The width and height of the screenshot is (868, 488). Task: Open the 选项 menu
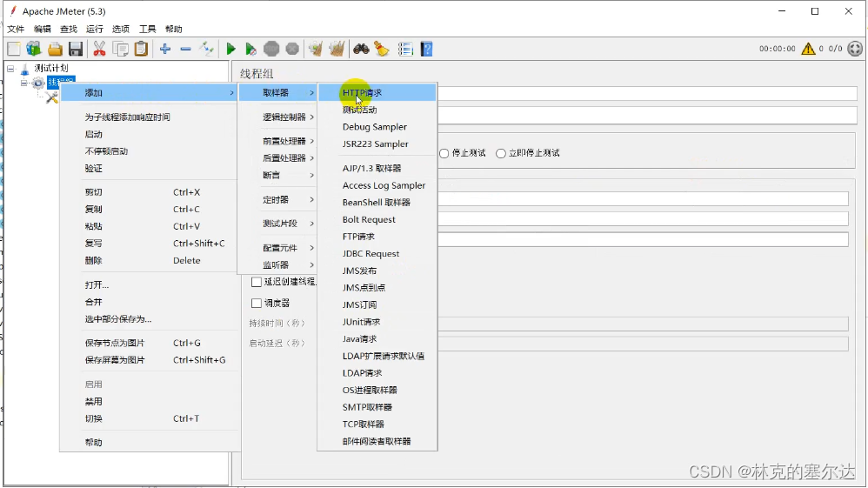point(121,29)
